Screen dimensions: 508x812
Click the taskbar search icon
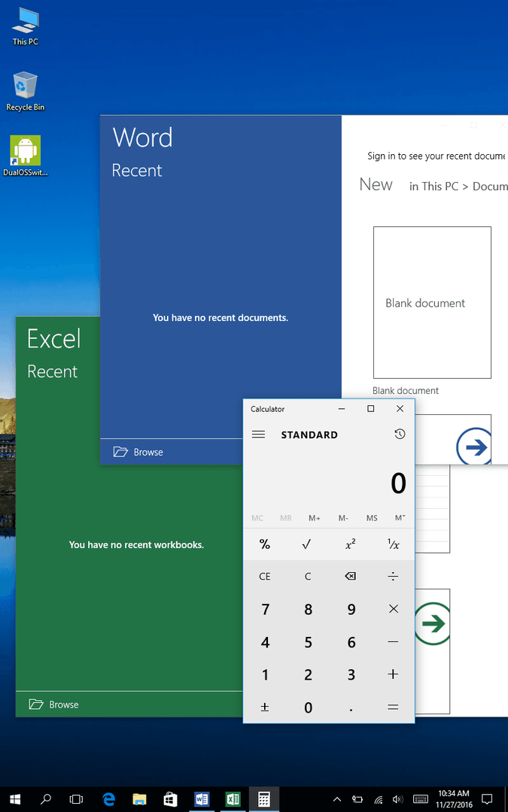[46, 799]
